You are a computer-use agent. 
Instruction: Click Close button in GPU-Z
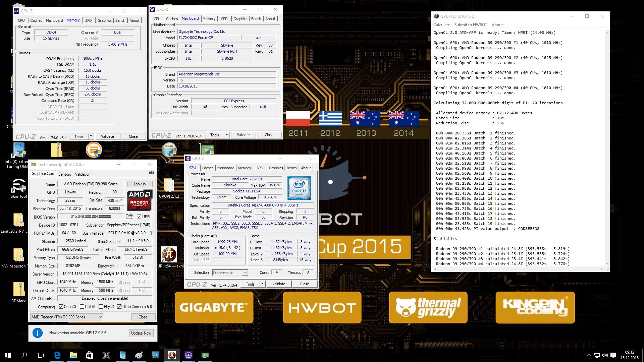click(x=143, y=317)
